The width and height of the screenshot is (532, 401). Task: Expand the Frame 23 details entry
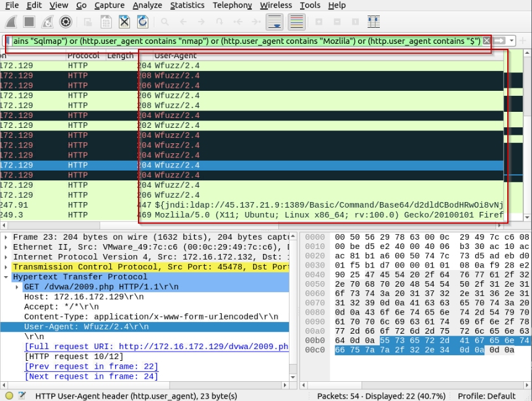click(6, 237)
